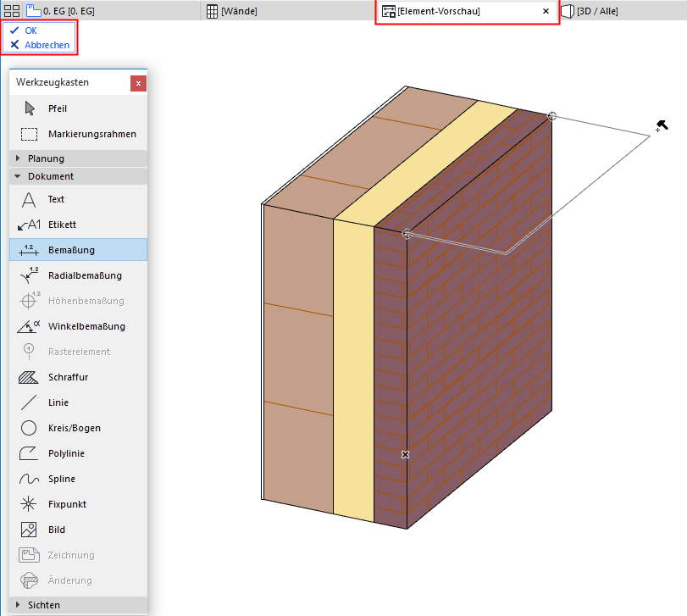The width and height of the screenshot is (687, 616).
Task: Choose the Text tool
Action: 78,199
